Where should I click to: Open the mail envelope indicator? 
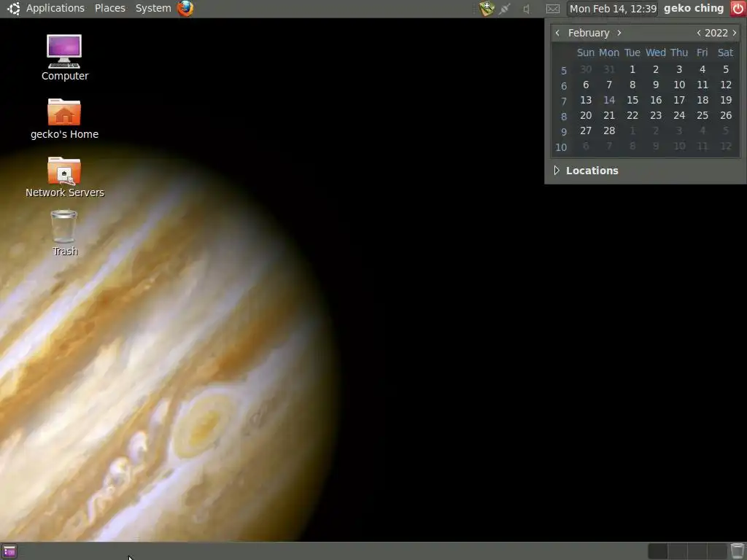pos(553,9)
